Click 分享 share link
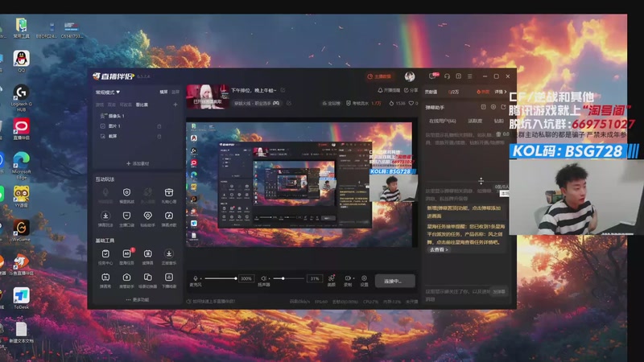 click(411, 90)
